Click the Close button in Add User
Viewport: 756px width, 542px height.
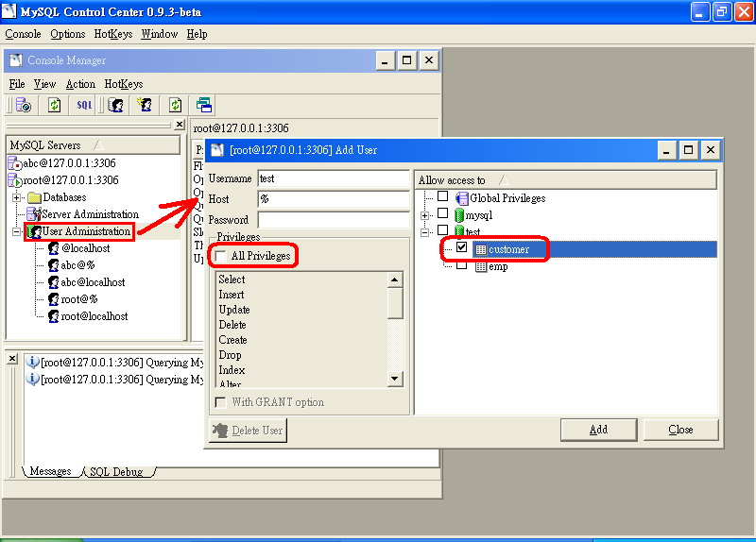[680, 430]
